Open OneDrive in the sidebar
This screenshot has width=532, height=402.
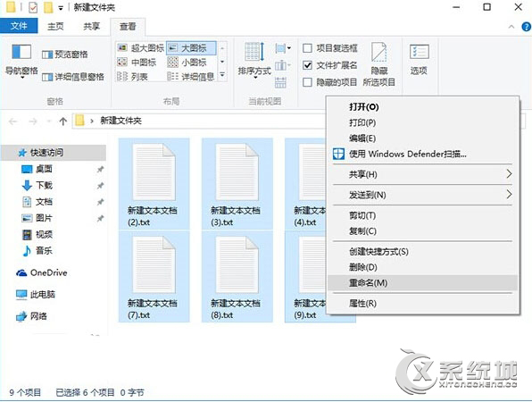42,272
